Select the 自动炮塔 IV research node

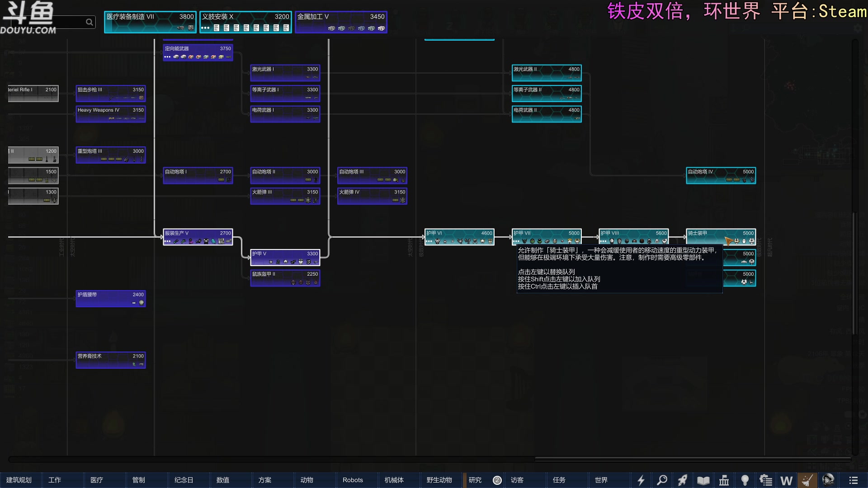click(721, 175)
